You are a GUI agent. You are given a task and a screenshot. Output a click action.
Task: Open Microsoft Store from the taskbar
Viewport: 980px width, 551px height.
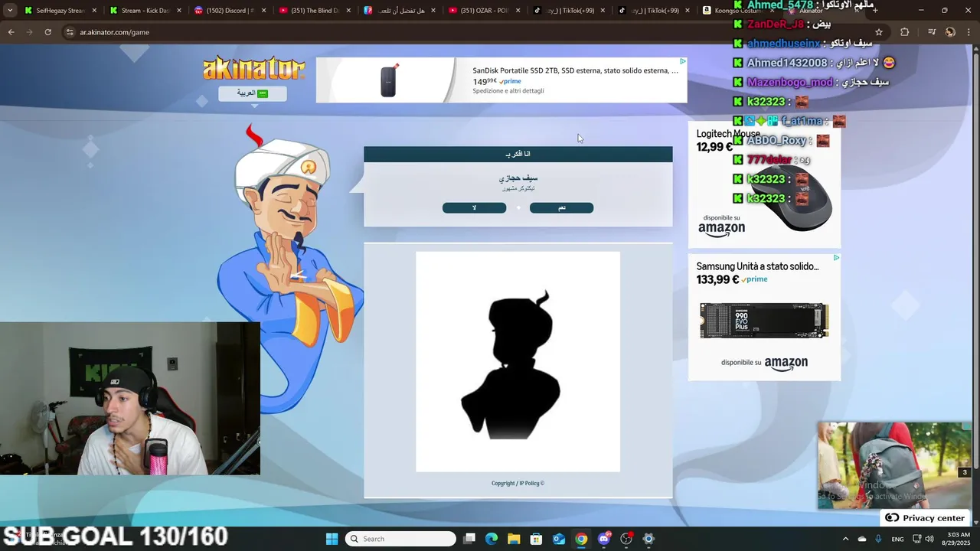[537, 539]
